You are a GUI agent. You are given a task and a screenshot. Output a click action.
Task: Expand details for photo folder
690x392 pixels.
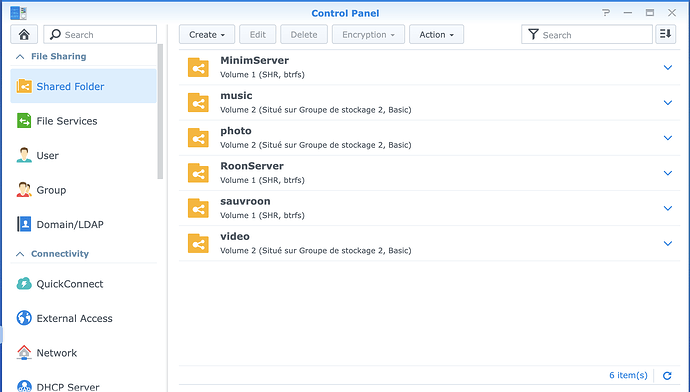click(x=668, y=138)
